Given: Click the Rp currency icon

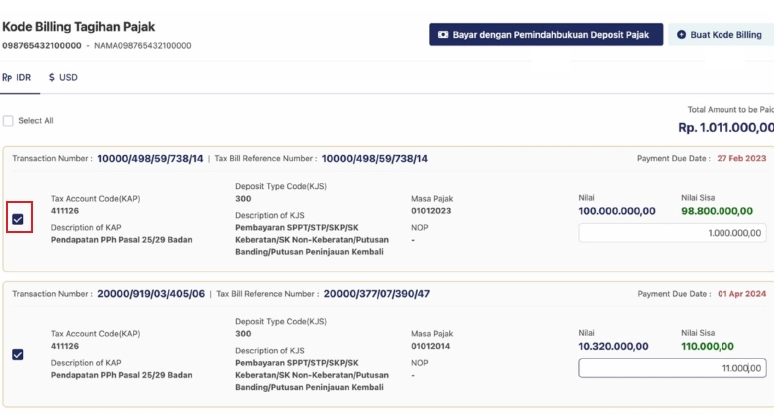Looking at the screenshot, I should tap(7, 77).
